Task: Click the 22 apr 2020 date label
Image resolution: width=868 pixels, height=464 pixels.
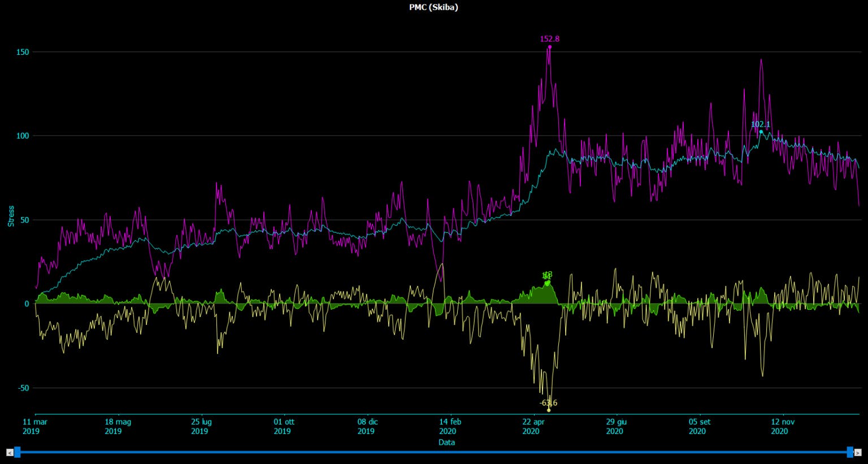Action: click(x=533, y=426)
